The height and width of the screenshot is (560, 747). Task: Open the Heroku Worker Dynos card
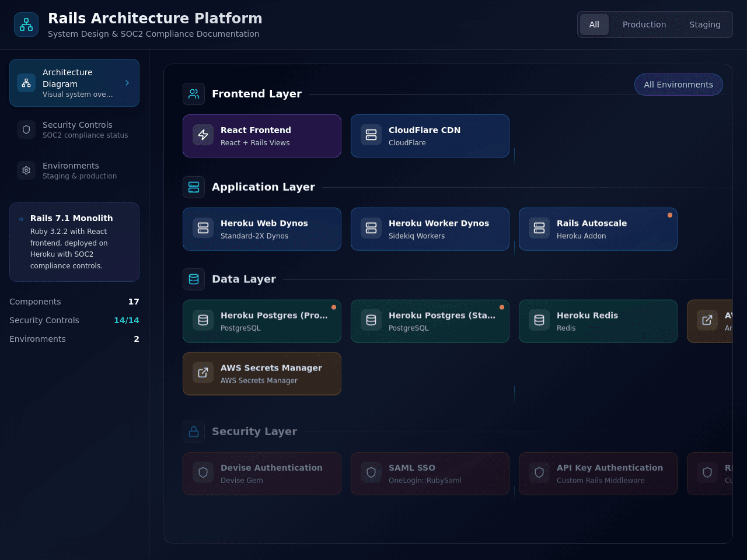(x=430, y=229)
